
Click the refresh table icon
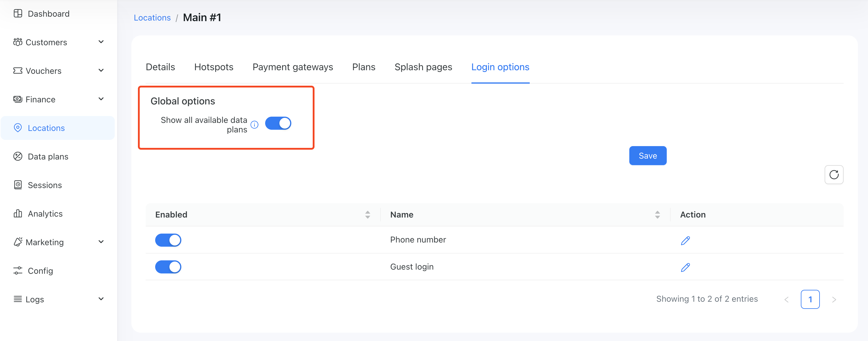pyautogui.click(x=834, y=175)
